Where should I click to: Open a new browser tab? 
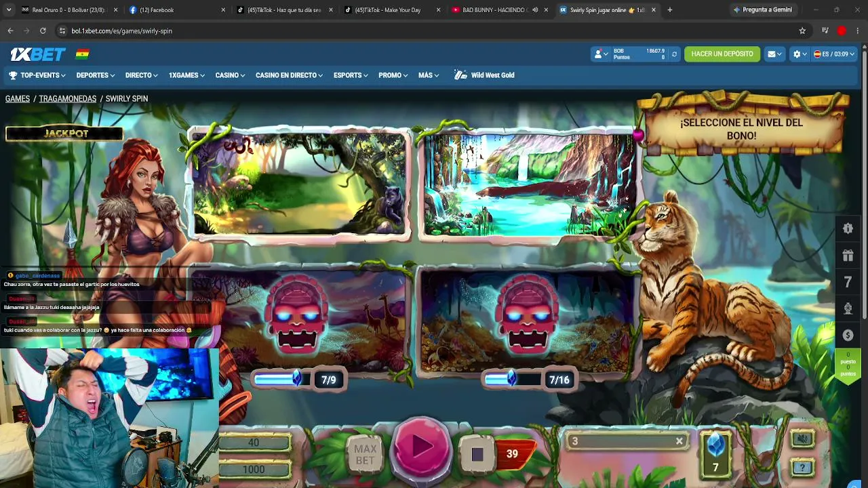pos(669,10)
